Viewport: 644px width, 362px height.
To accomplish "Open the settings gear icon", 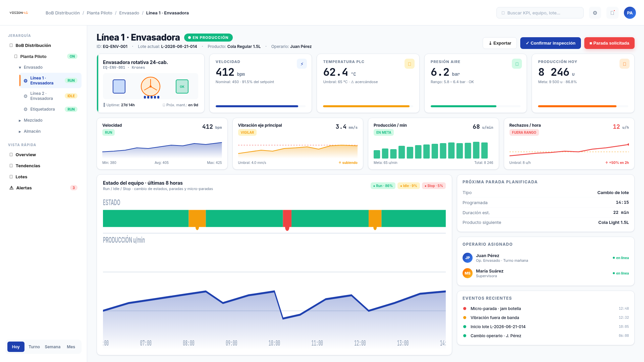I will pyautogui.click(x=595, y=13).
